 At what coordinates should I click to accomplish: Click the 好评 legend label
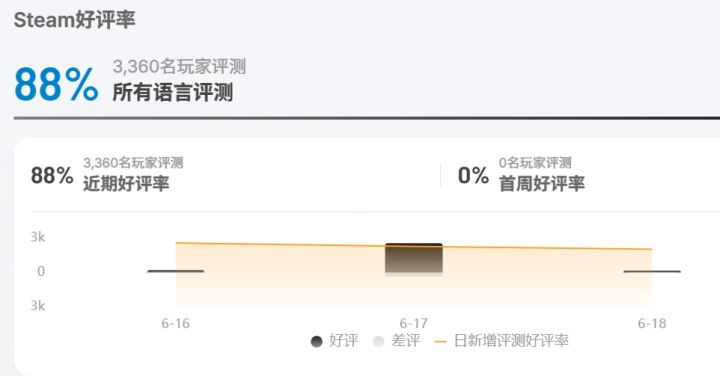click(343, 341)
